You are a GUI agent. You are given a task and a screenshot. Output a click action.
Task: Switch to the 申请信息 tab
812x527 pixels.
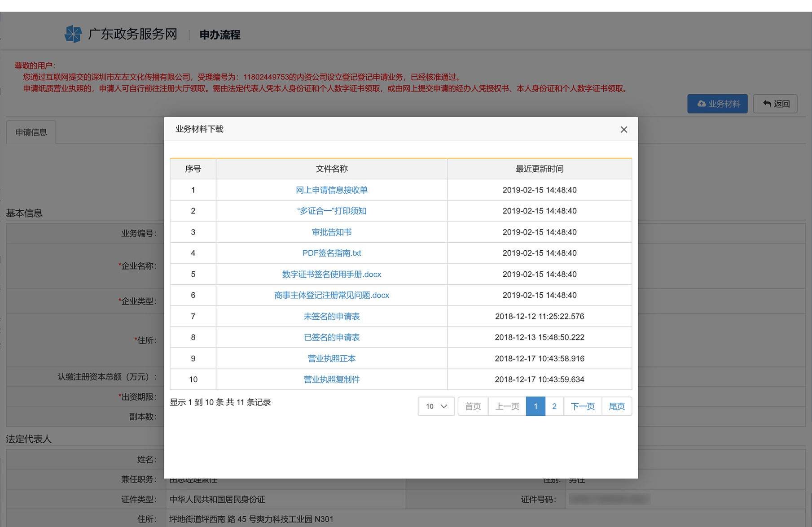[31, 132]
